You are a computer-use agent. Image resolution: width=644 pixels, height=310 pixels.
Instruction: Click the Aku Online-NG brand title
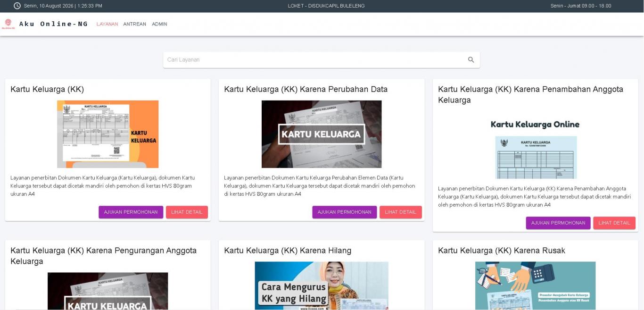[x=54, y=24]
